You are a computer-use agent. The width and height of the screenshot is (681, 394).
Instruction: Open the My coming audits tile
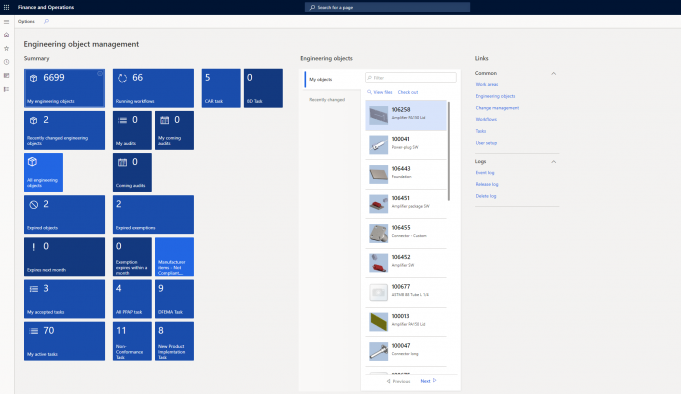click(x=175, y=130)
